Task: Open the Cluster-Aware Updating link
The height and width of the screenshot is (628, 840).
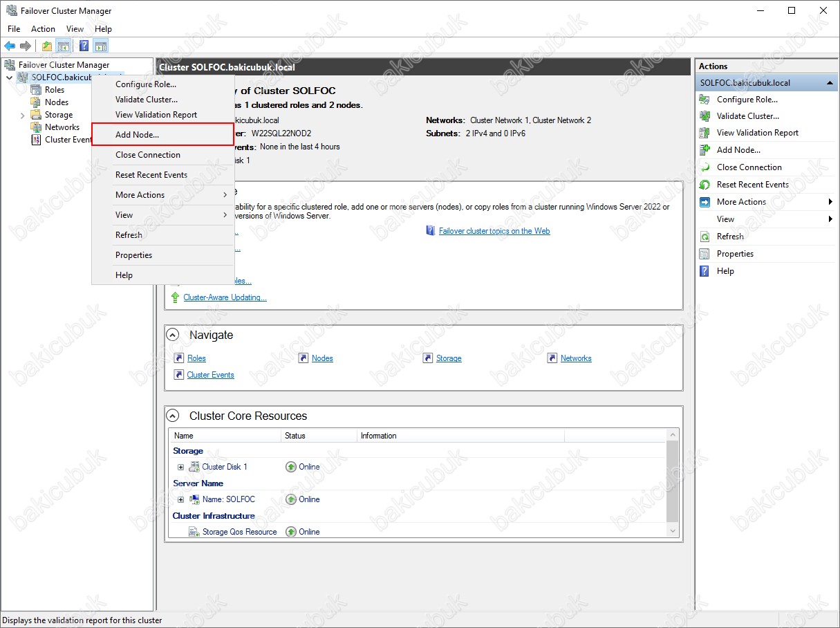Action: click(225, 297)
